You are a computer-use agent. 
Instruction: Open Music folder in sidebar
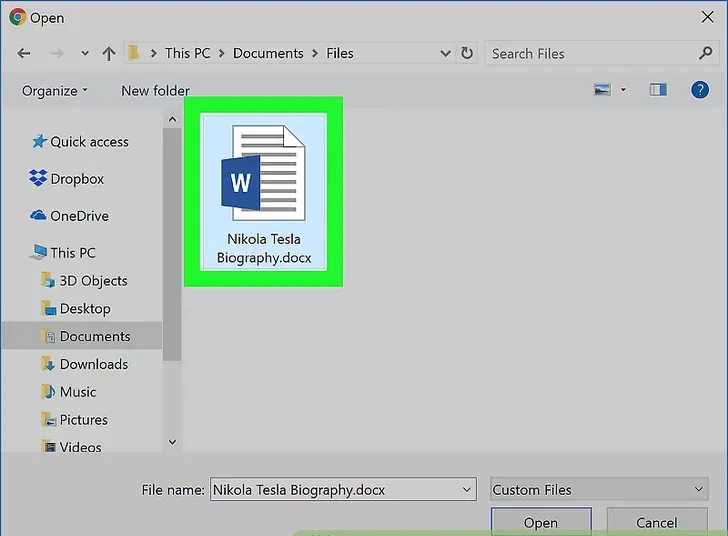[x=68, y=392]
